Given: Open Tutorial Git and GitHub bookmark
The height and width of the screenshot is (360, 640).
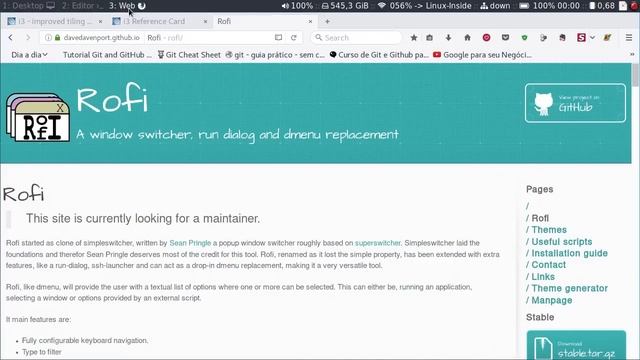Looking at the screenshot, I should click(x=107, y=55).
